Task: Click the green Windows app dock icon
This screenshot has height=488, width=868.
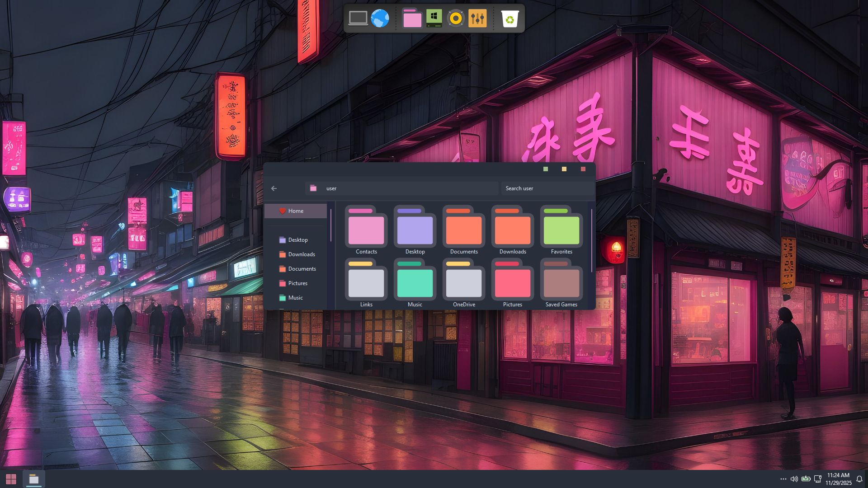Action: pyautogui.click(x=434, y=19)
